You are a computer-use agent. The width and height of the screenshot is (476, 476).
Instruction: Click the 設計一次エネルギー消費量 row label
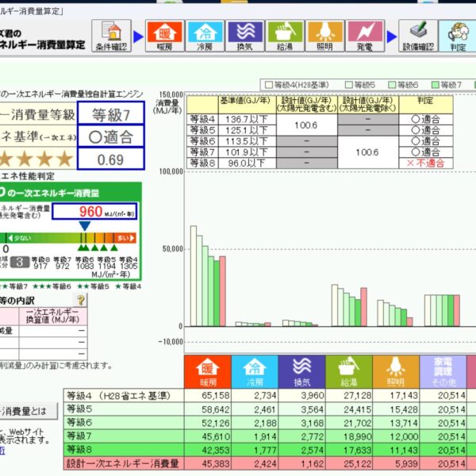(x=124, y=463)
